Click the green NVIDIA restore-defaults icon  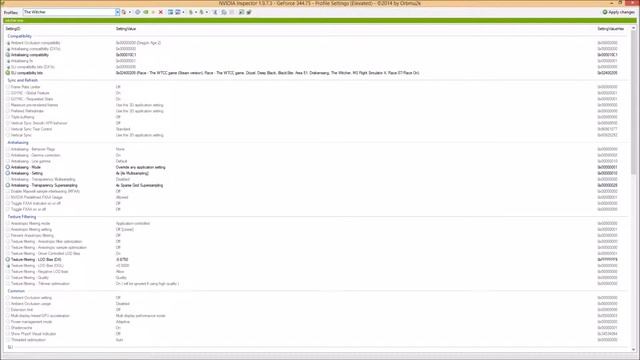click(x=146, y=12)
